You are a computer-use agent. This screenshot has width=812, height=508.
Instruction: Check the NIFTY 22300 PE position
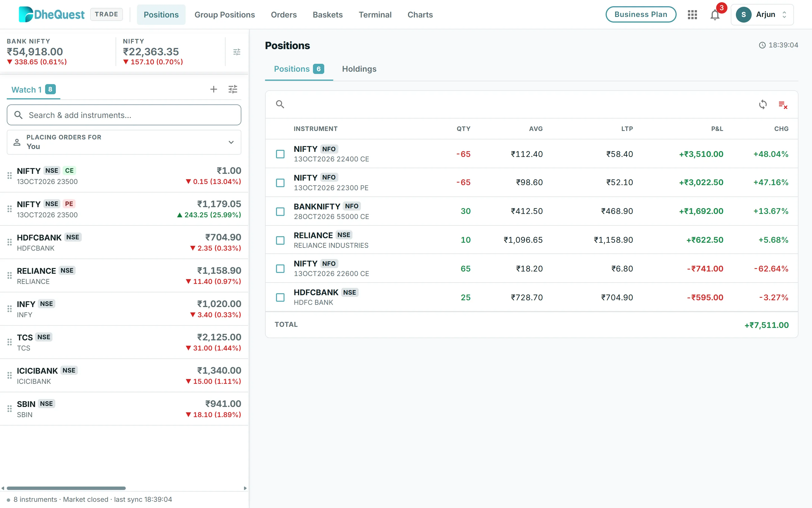click(x=280, y=182)
